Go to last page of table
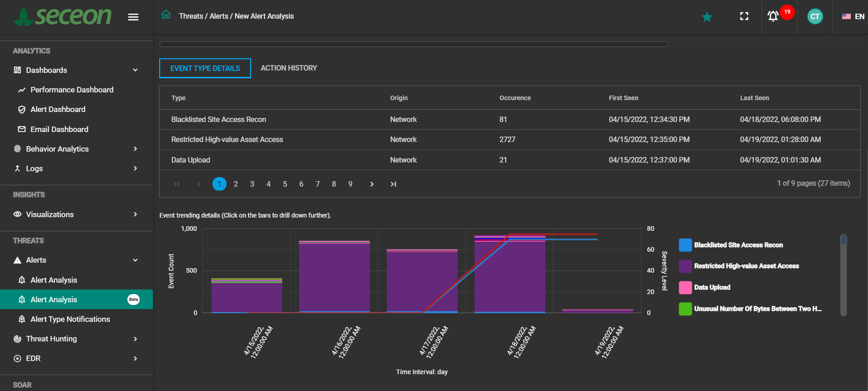 [393, 184]
